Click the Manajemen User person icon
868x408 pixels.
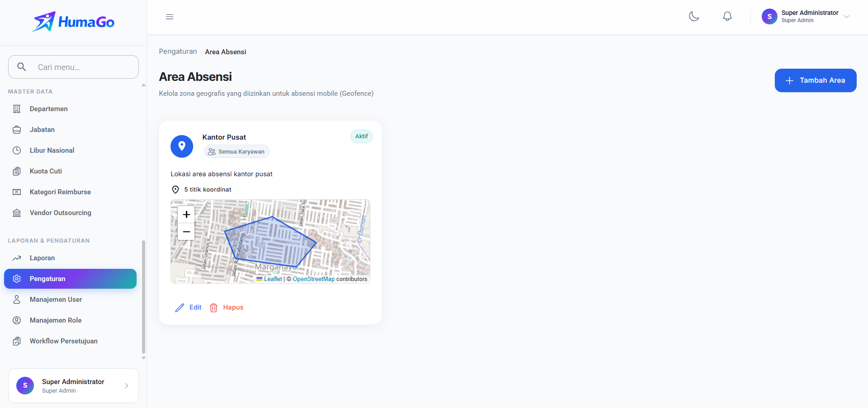(x=17, y=300)
